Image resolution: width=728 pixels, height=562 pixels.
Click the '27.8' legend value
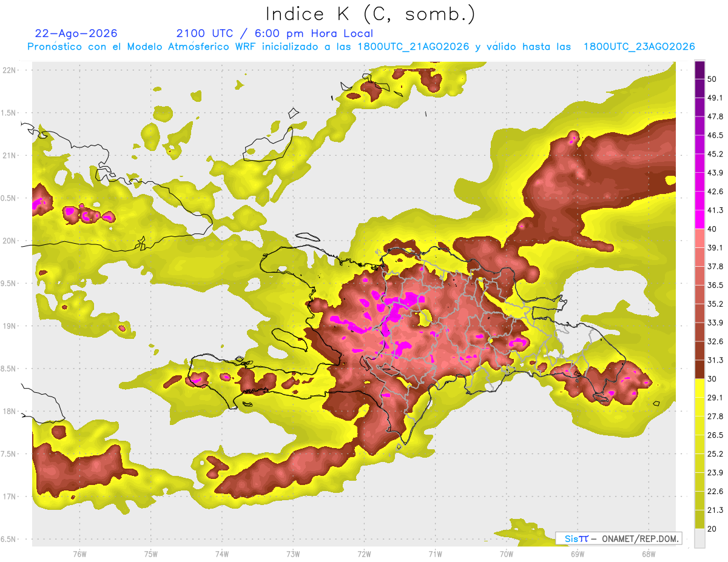coord(715,416)
